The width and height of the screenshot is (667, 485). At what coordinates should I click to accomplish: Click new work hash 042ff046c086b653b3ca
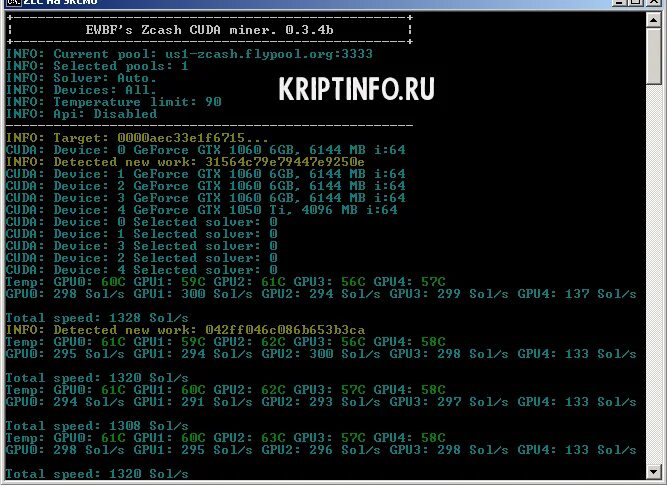pos(285,330)
